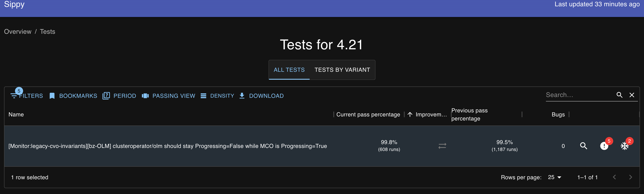Viewport: 644px width, 194px height.
Task: Open test details magnifier icon in row
Action: click(x=583, y=146)
